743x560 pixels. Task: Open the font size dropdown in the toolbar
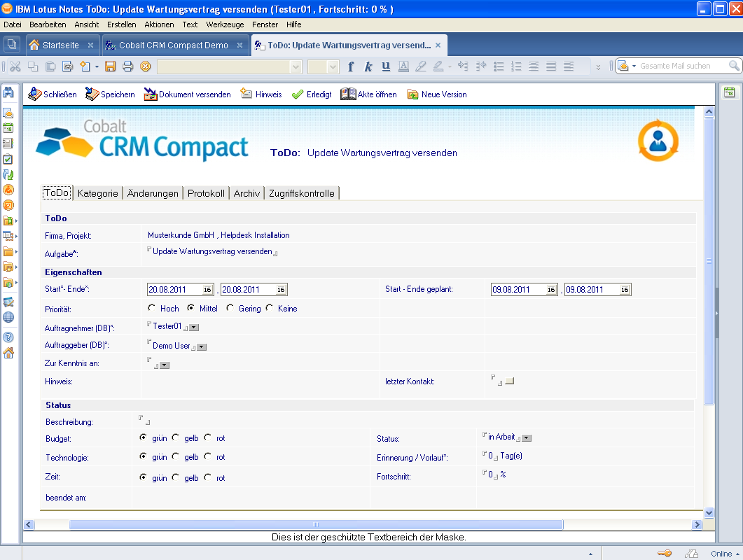point(333,66)
